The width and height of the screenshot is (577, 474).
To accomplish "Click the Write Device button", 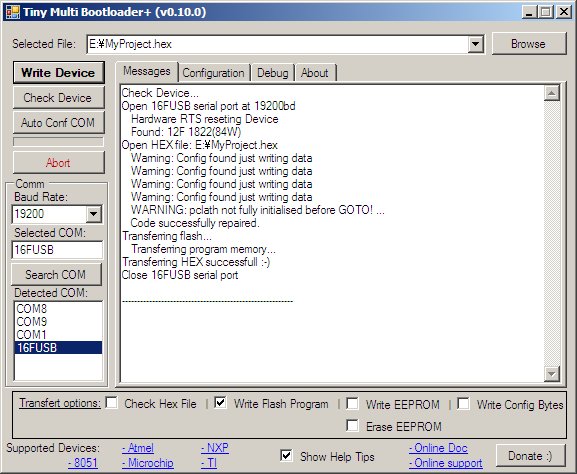I will pyautogui.click(x=59, y=72).
